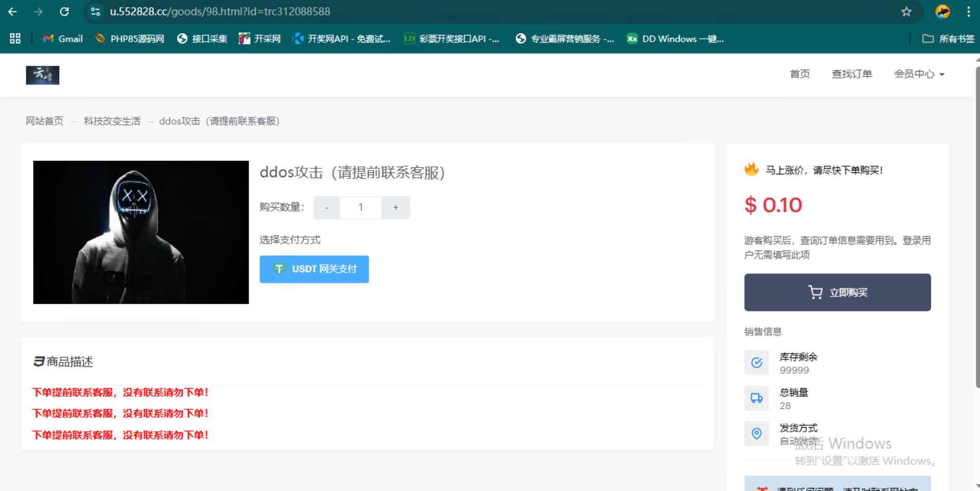The height and width of the screenshot is (491, 980).
Task: Increase quantity with the plus button
Action: click(x=395, y=207)
